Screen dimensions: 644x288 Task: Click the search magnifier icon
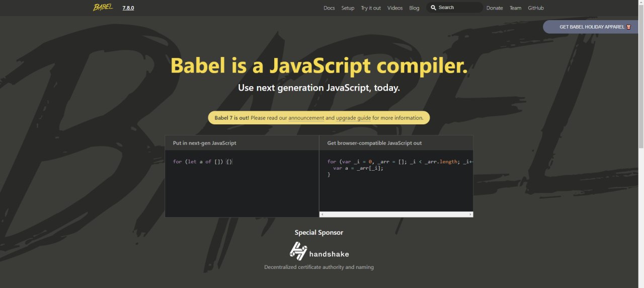click(433, 8)
